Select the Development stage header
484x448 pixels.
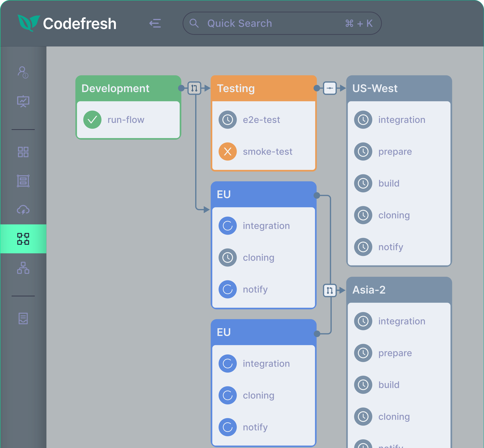[128, 88]
